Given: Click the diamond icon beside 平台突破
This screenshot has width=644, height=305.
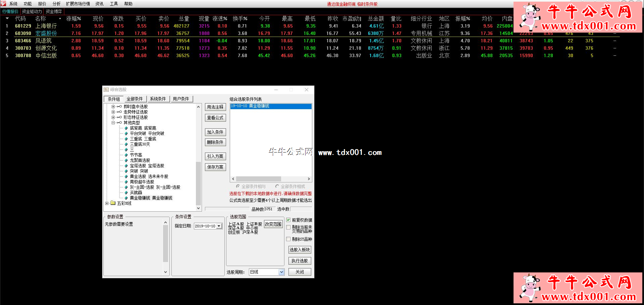Looking at the screenshot, I should (126, 133).
